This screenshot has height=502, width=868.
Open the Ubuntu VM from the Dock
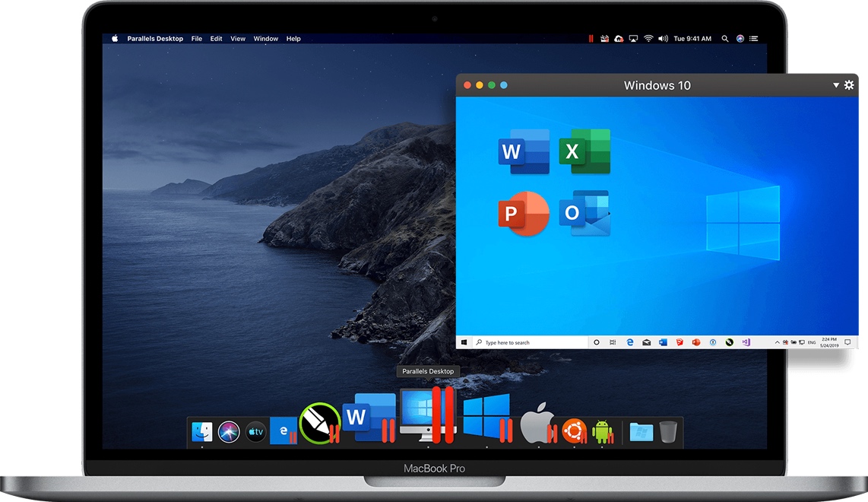572,431
